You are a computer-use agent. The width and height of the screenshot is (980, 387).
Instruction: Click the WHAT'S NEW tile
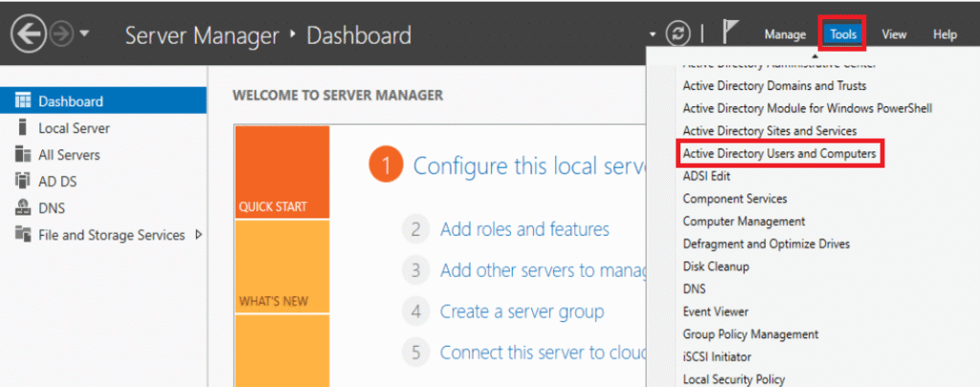click(282, 266)
